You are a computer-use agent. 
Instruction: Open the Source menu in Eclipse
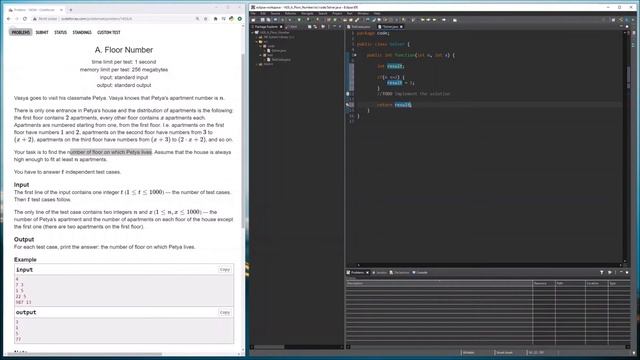tap(276, 13)
